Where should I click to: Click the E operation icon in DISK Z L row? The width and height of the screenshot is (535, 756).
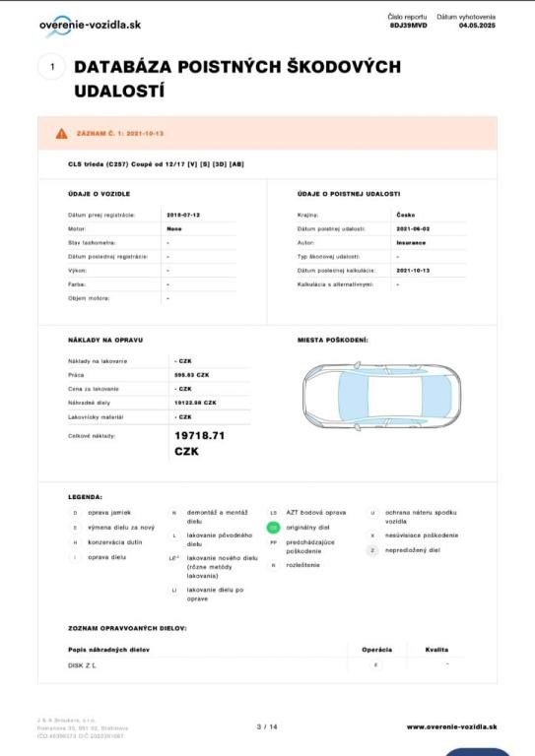coord(375,664)
